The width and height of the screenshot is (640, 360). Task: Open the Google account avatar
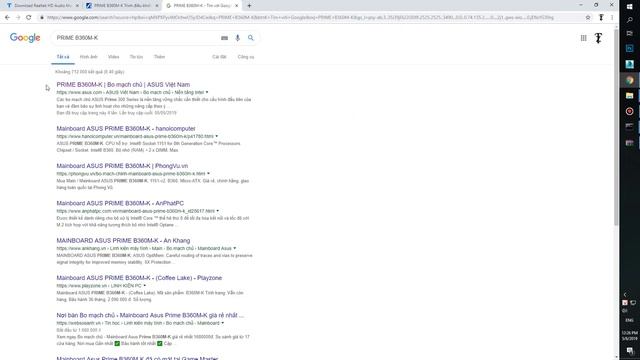(598, 38)
